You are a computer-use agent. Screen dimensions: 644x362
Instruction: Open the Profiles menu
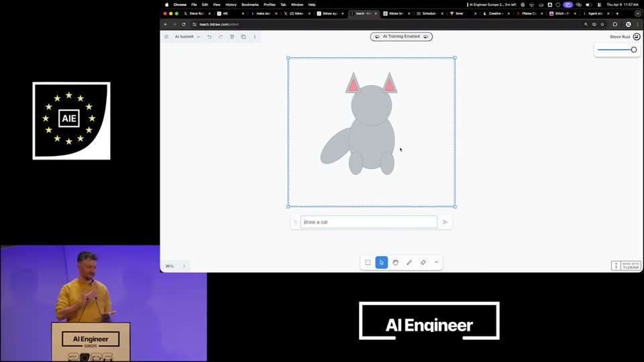[x=270, y=5]
